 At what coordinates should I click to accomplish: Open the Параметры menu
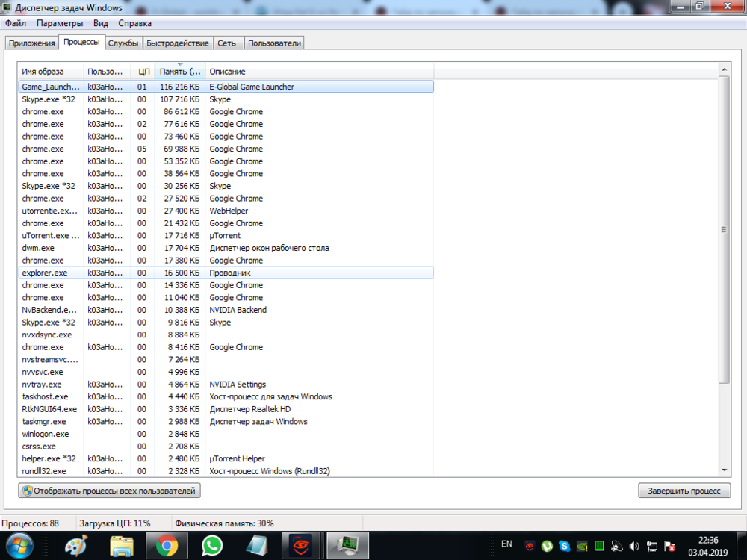(59, 24)
